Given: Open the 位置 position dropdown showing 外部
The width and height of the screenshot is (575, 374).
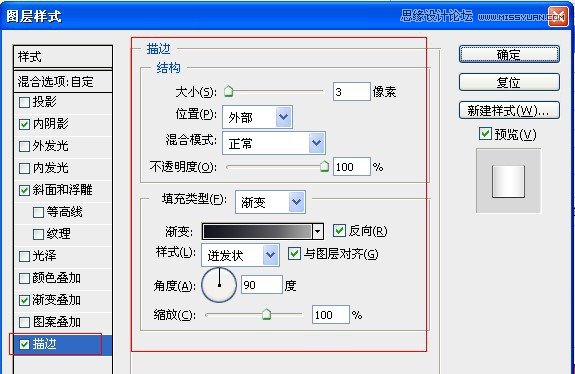Looking at the screenshot, I should tap(257, 117).
